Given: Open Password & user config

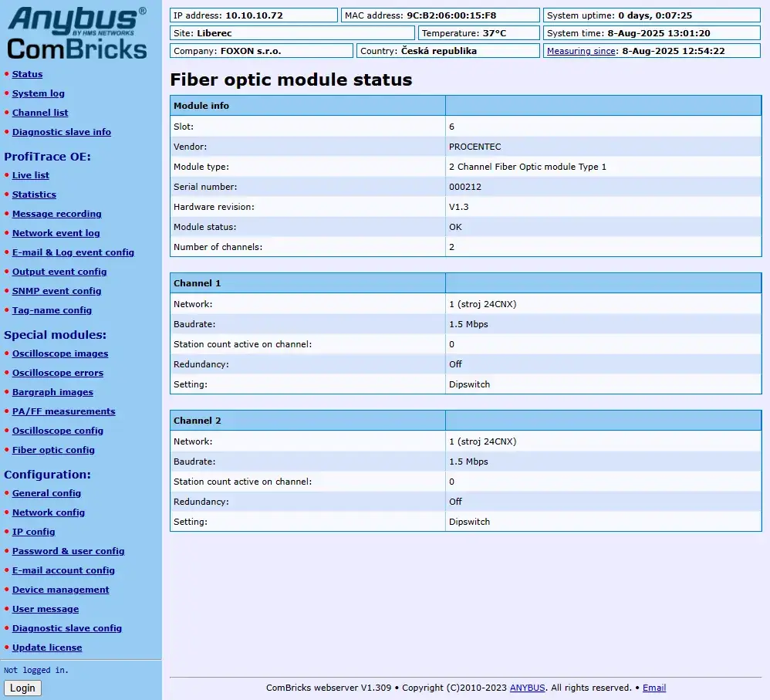Looking at the screenshot, I should coord(68,551).
